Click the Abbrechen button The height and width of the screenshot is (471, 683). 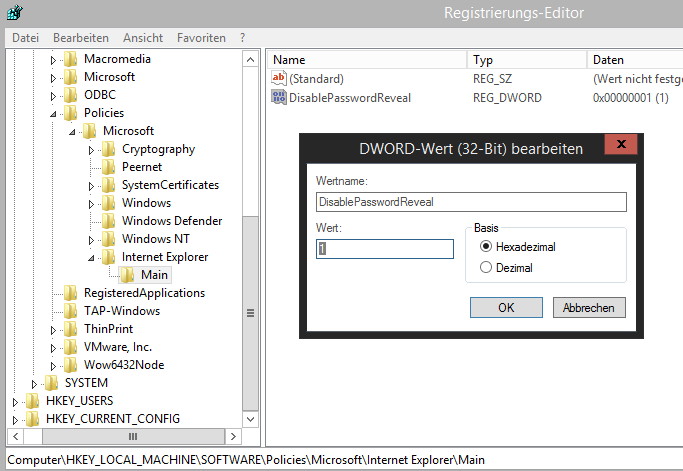pyautogui.click(x=589, y=308)
